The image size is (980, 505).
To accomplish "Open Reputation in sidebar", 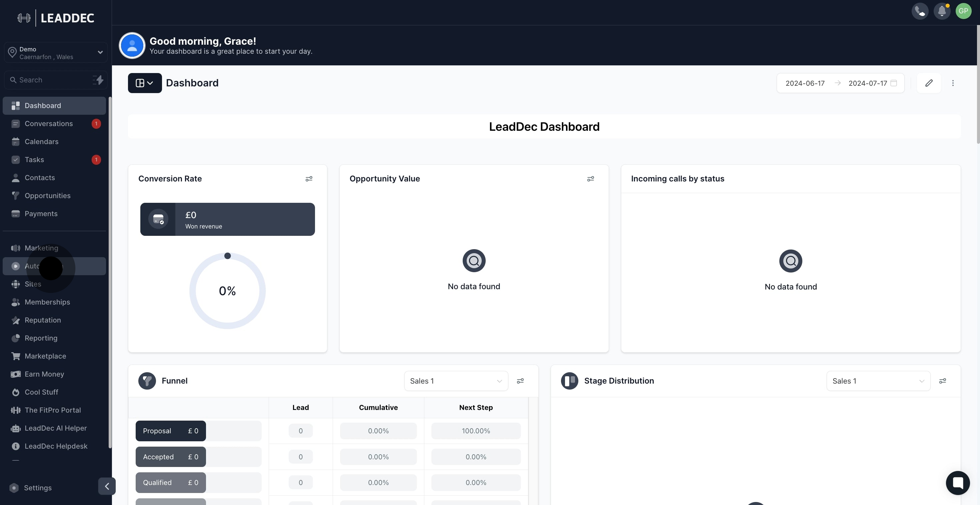I will tap(54, 320).
